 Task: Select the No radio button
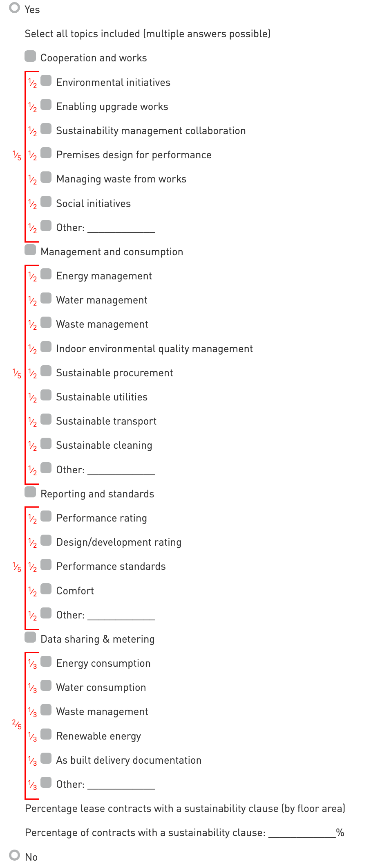pyautogui.click(x=15, y=855)
